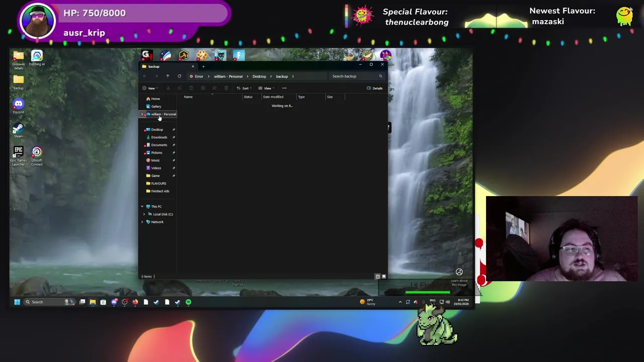Viewport: 644px width, 362px height.
Task: Click william - Personal in the breadcrumb
Action: tap(228, 76)
